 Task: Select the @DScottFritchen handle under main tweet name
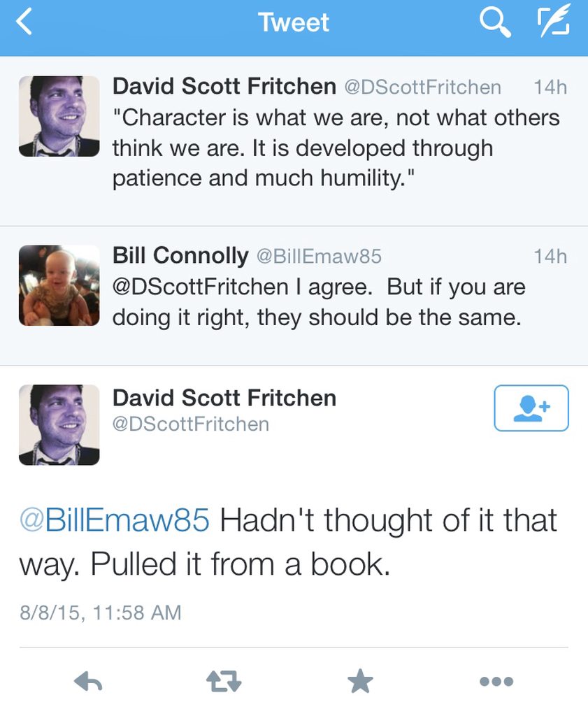tap(191, 424)
